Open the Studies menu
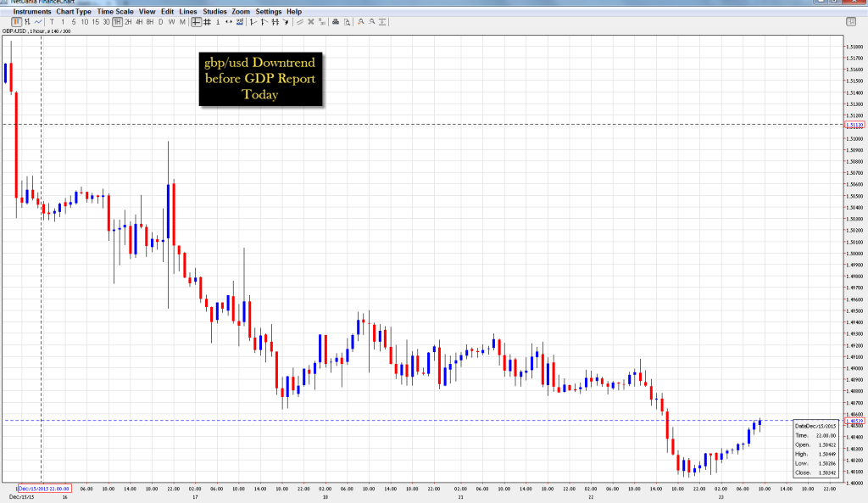Viewport: 868px width, 503px height. [214, 12]
